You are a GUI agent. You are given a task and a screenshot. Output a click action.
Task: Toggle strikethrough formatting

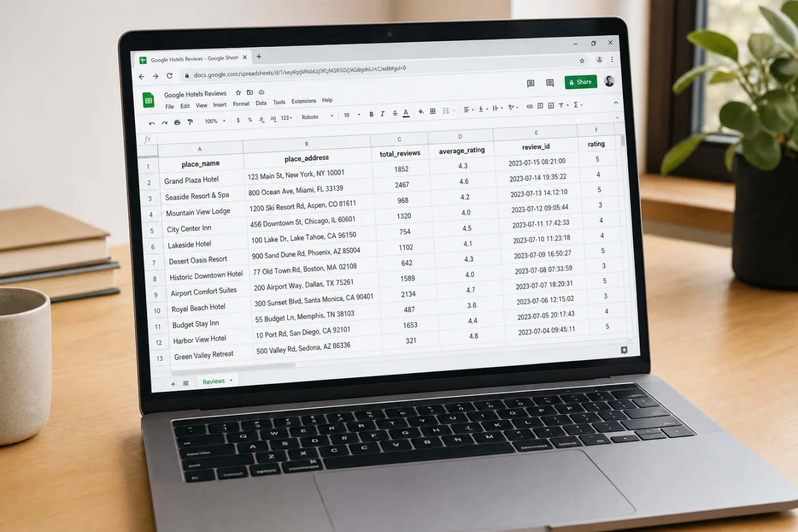click(x=394, y=113)
